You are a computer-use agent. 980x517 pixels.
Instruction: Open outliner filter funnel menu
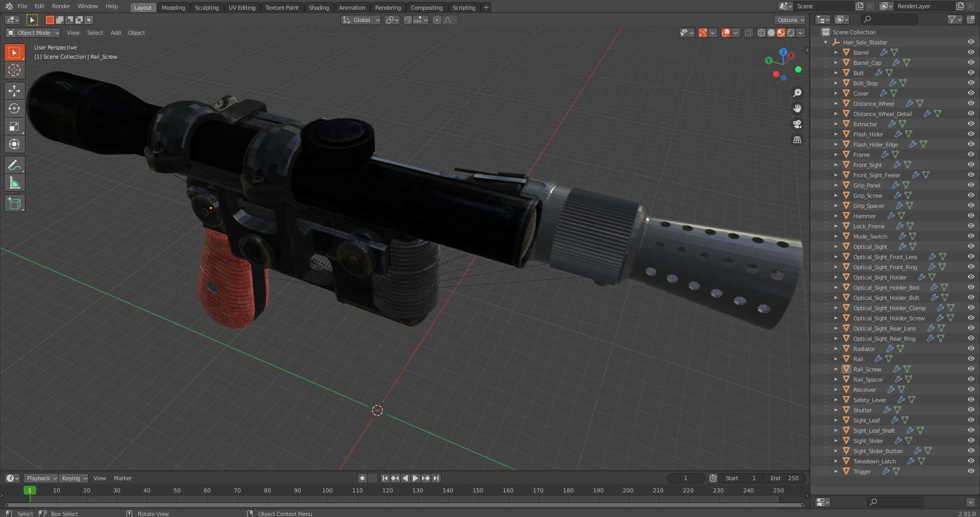tap(954, 19)
